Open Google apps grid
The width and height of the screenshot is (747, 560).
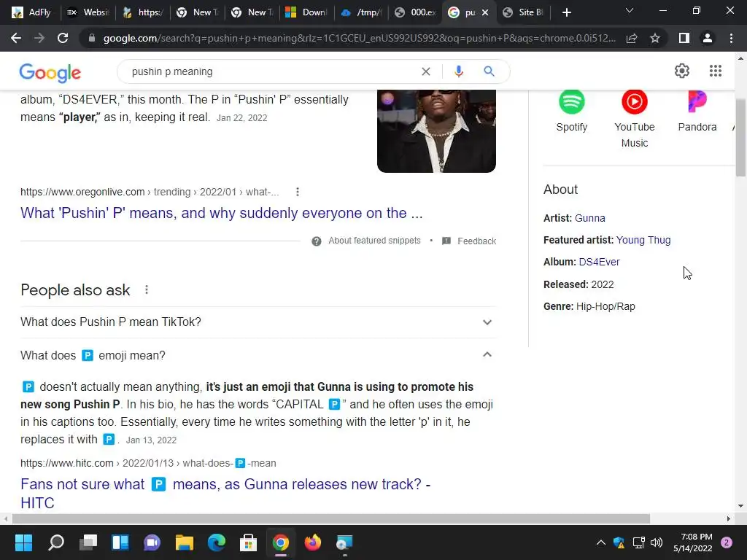(715, 71)
